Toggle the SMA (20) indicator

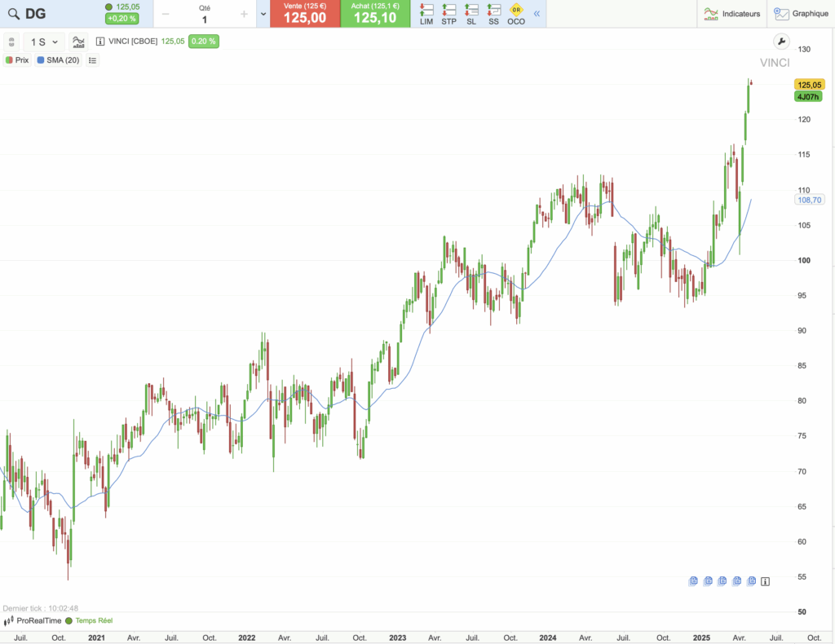tap(58, 60)
